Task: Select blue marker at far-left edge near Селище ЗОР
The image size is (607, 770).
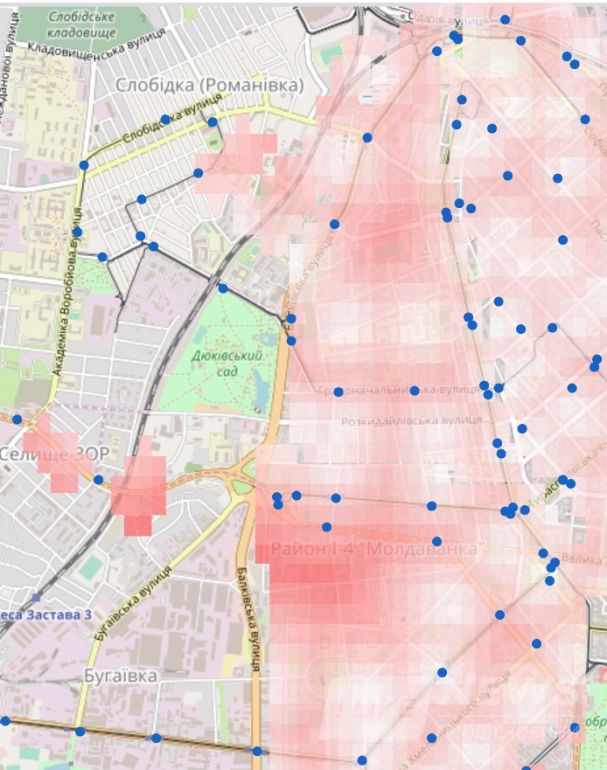Action: 17,419
